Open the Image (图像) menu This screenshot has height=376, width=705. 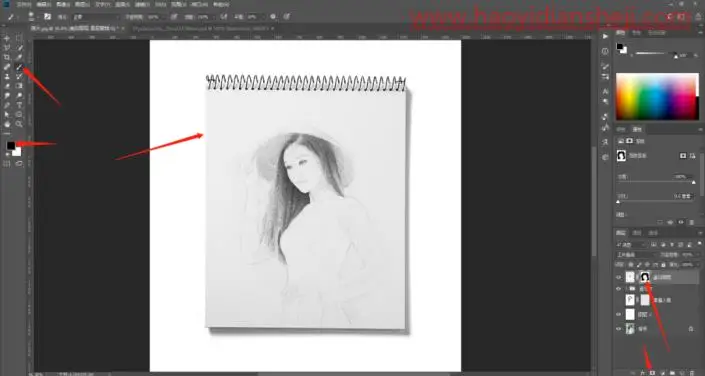coord(64,4)
